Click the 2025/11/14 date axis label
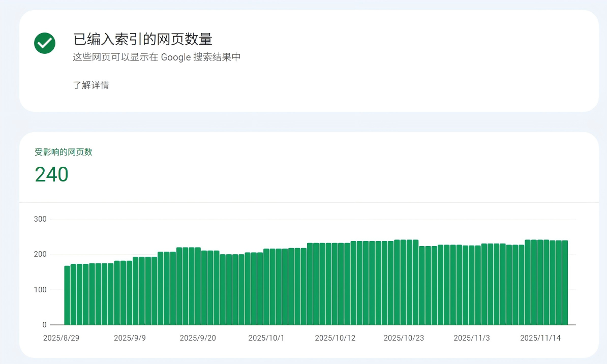The height and width of the screenshot is (364, 607). point(540,338)
